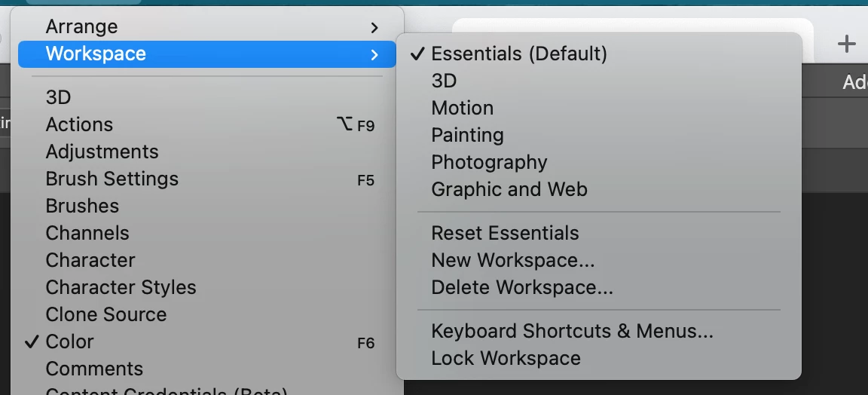The width and height of the screenshot is (868, 395).
Task: Show the Character Styles panel
Action: coord(121,288)
